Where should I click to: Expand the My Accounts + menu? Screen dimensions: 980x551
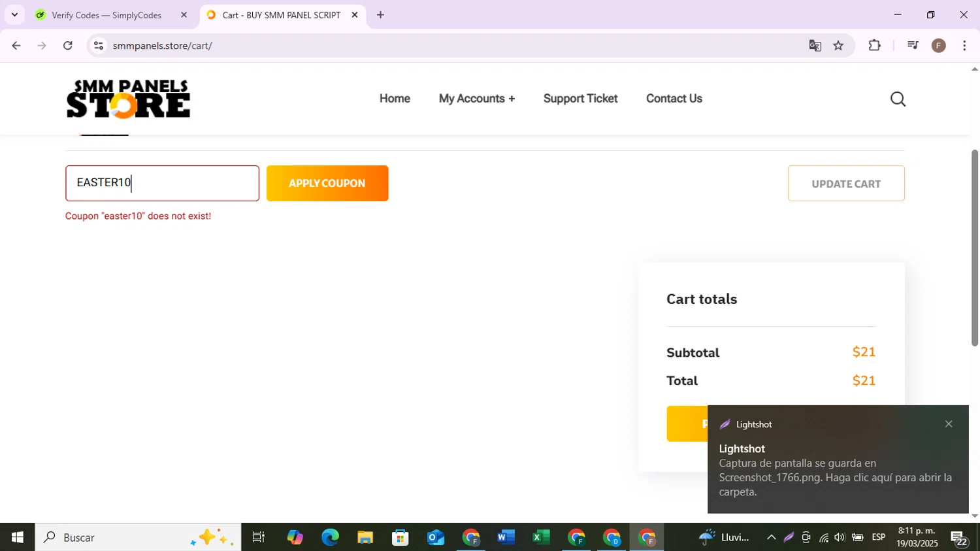click(477, 99)
